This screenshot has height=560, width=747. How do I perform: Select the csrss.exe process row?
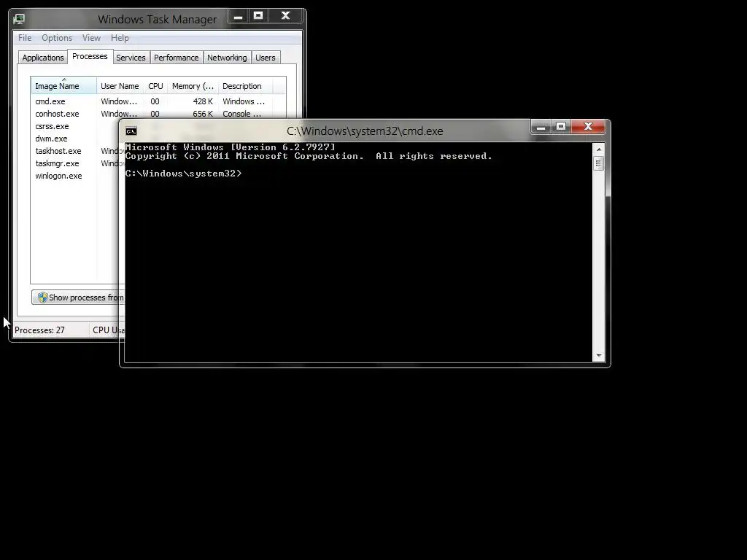click(x=75, y=126)
